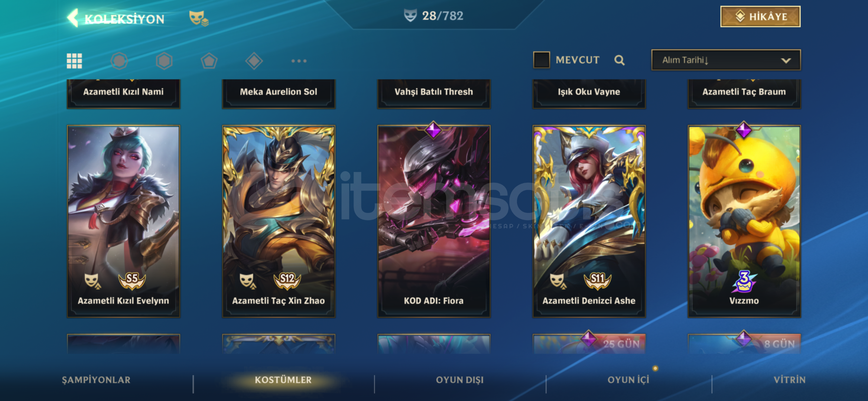The height and width of the screenshot is (401, 868).
Task: Go to the Vitrin tab
Action: click(x=790, y=380)
